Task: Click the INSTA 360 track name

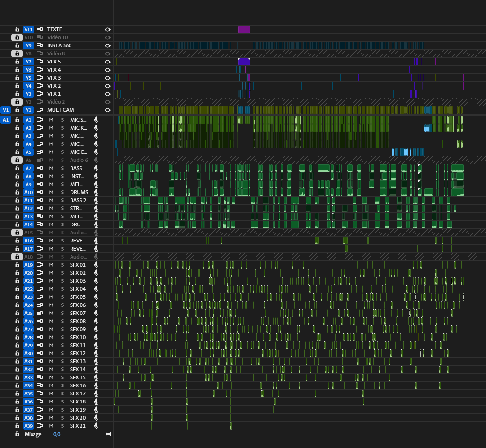Action: coord(59,45)
